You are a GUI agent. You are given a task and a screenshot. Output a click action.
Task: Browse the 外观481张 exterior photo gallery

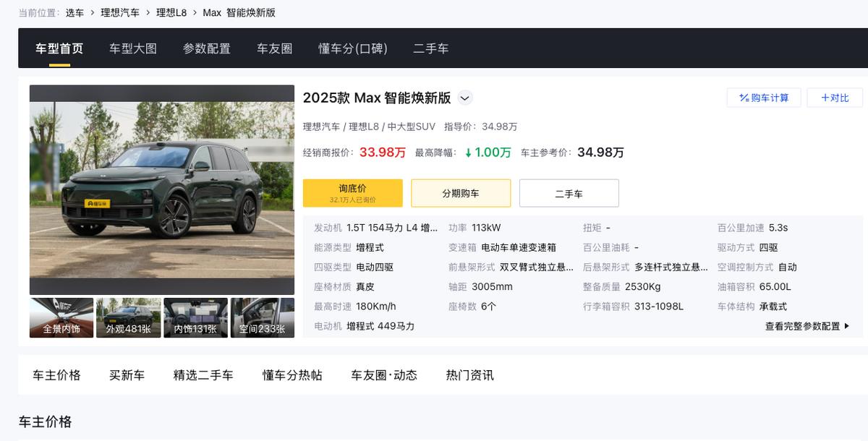point(128,317)
